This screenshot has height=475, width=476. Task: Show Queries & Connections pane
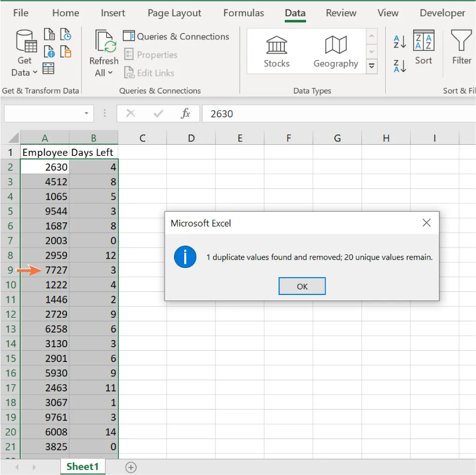pyautogui.click(x=176, y=36)
